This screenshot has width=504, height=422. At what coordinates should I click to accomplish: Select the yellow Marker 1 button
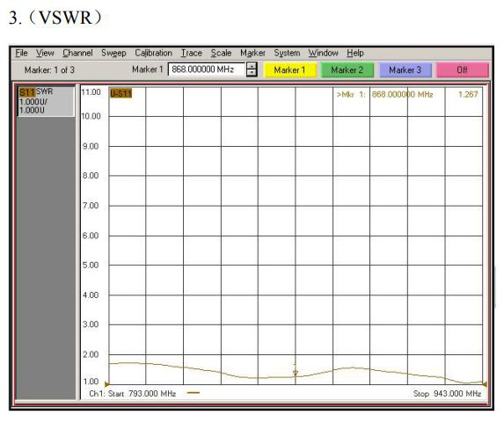pyautogui.click(x=289, y=70)
